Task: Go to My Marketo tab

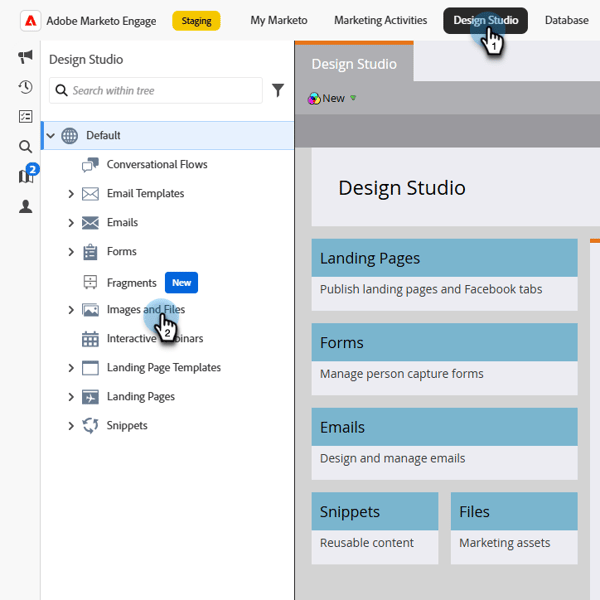Action: (x=279, y=20)
